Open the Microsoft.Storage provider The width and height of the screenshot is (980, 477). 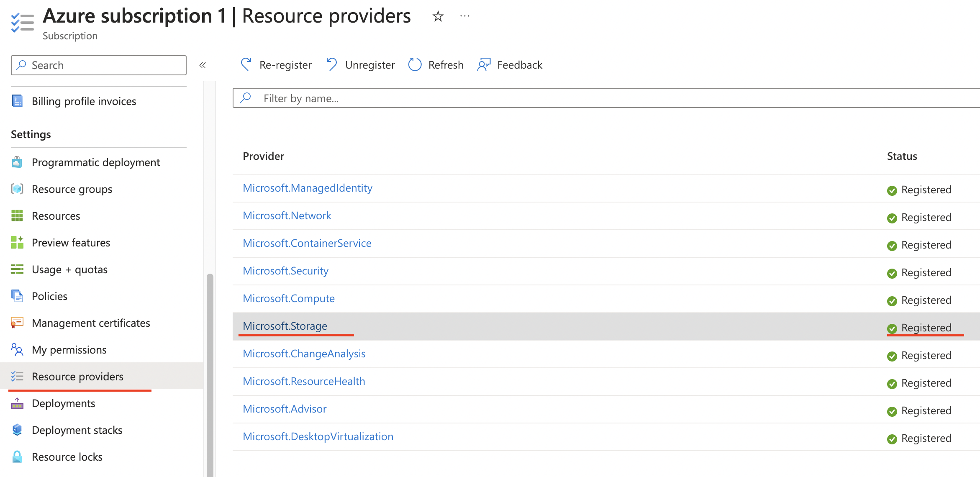tap(285, 326)
